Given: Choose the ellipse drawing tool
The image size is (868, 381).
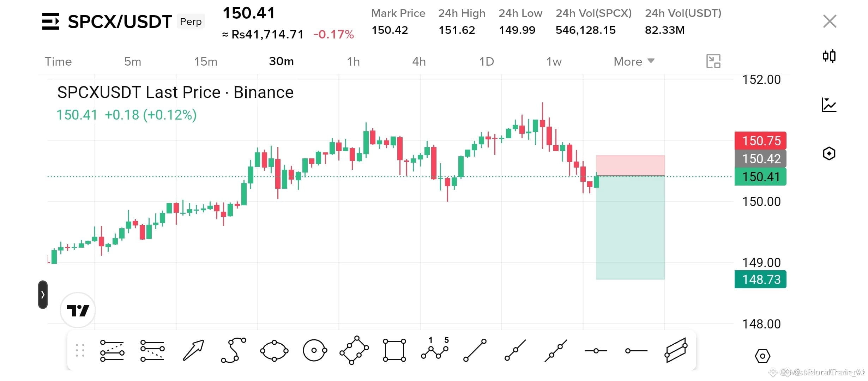Looking at the screenshot, I should [274, 351].
